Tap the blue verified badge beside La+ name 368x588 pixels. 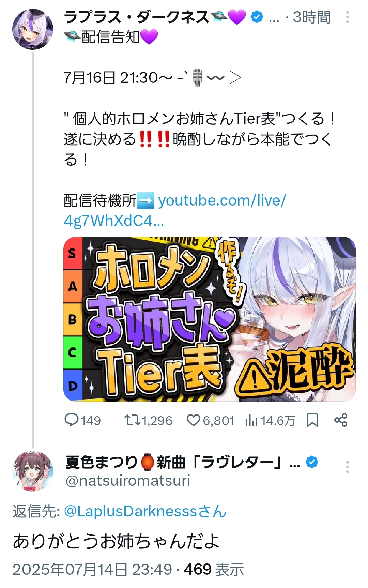(x=257, y=17)
